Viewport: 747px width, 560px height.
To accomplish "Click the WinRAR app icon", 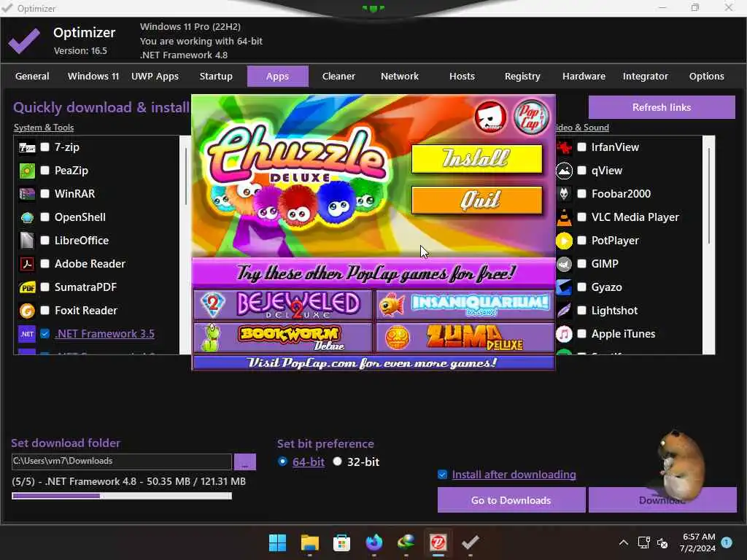I will (x=27, y=194).
